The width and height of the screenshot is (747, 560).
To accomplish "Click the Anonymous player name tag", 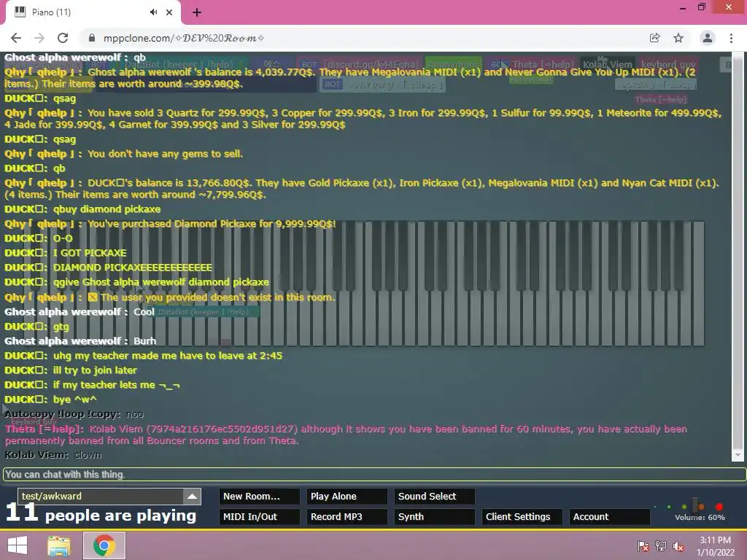I will coord(453,64).
